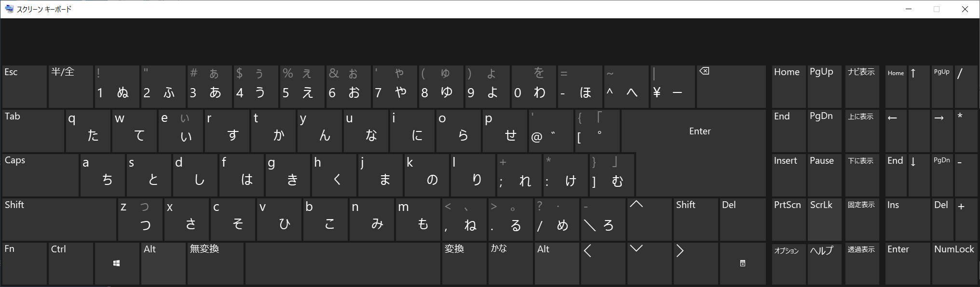The image size is (980, 287).
Task: Click the 固定表示 dock key
Action: point(861,219)
